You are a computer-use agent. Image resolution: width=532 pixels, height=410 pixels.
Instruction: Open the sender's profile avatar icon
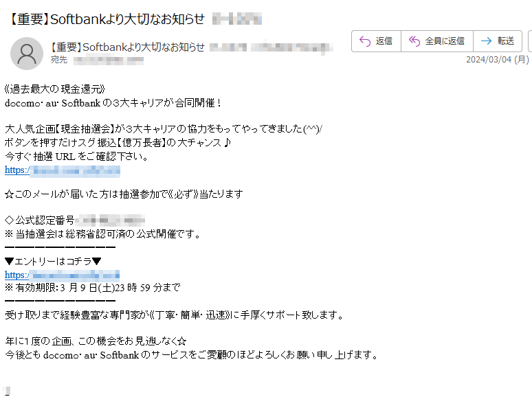pyautogui.click(x=27, y=54)
